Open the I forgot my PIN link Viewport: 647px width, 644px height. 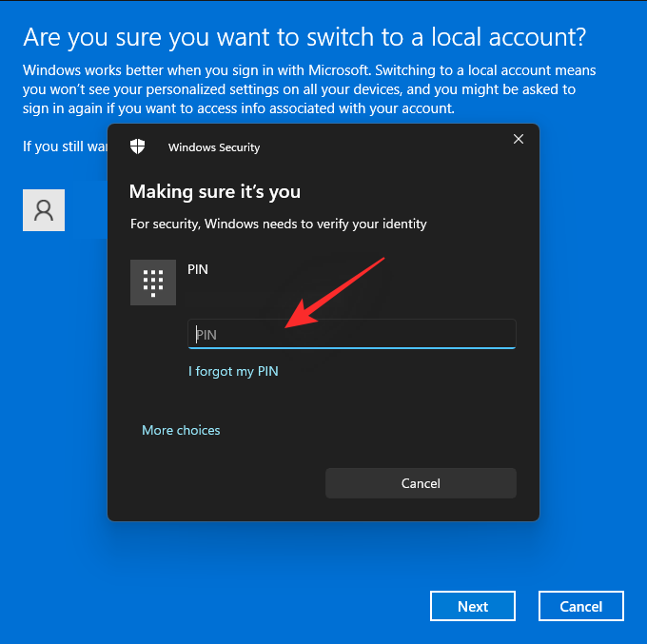pos(233,371)
